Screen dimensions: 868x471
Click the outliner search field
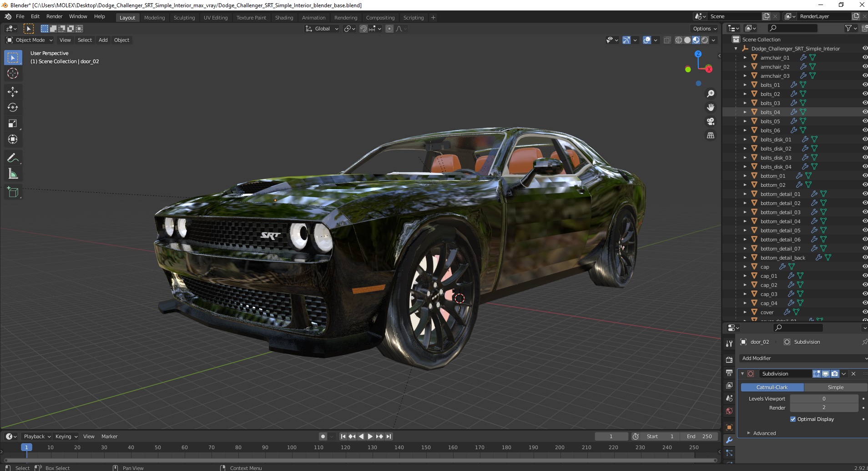coord(792,29)
